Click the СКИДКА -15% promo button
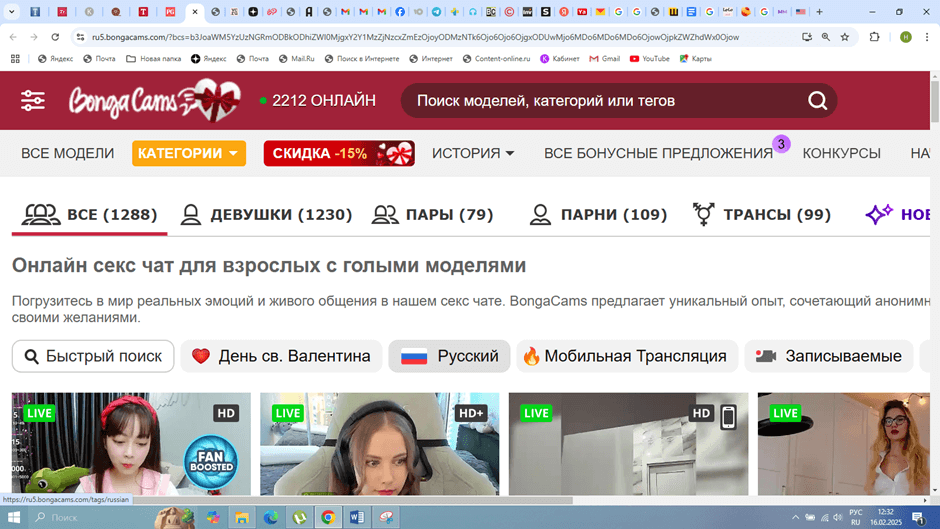This screenshot has height=529, width=940. pyautogui.click(x=339, y=154)
